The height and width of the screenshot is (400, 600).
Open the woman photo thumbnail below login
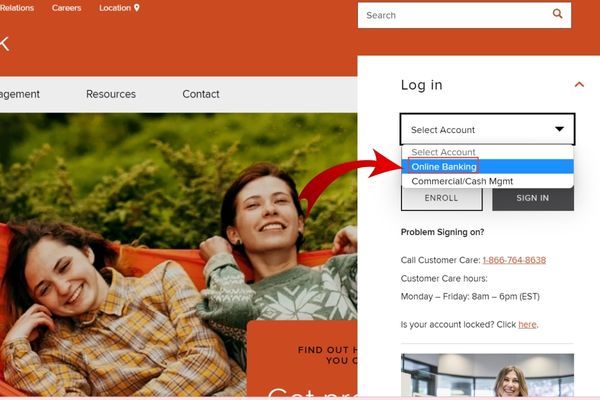[487, 375]
